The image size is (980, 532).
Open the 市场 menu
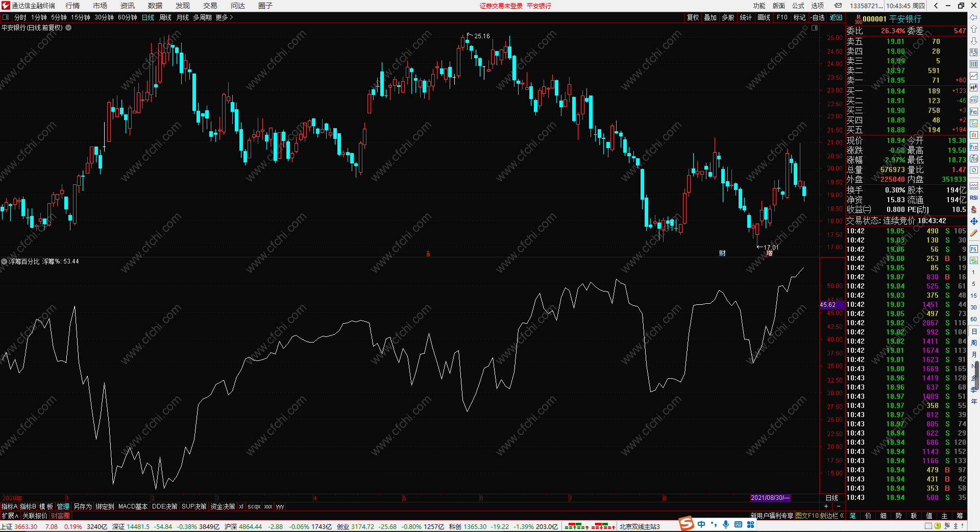(x=100, y=6)
